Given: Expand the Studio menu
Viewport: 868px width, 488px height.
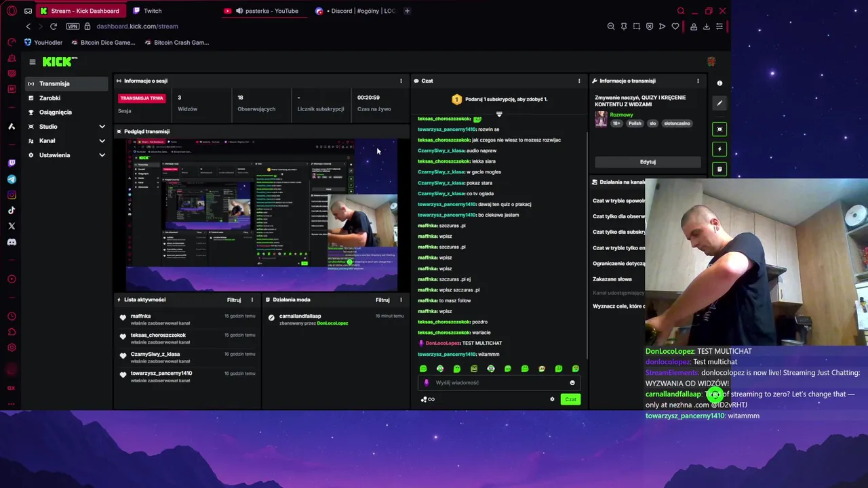Looking at the screenshot, I should tap(66, 127).
